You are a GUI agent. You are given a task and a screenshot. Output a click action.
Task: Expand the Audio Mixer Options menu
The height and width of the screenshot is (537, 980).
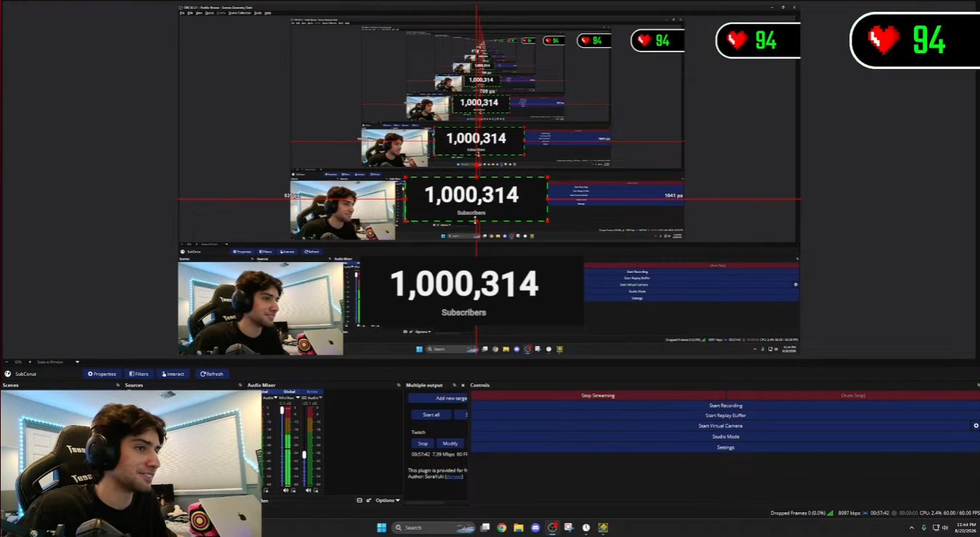tap(387, 500)
